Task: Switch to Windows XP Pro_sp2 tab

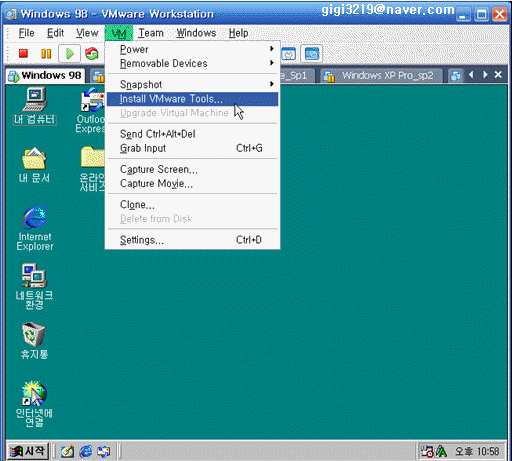Action: pyautogui.click(x=381, y=76)
